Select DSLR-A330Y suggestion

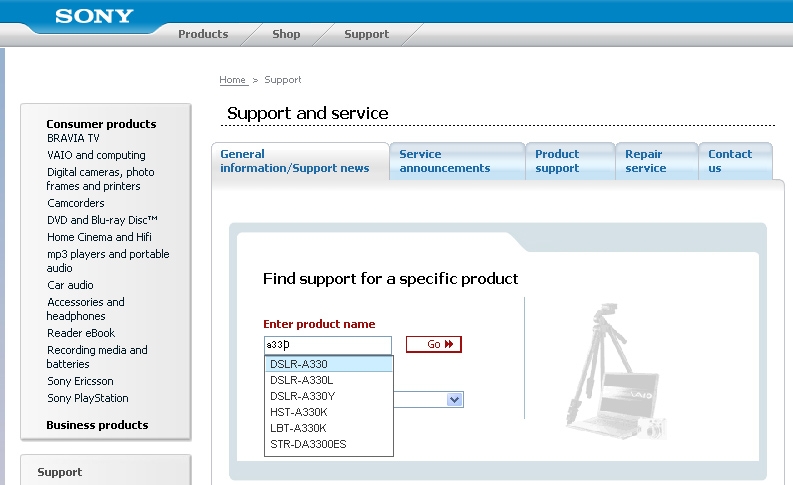pyautogui.click(x=329, y=396)
